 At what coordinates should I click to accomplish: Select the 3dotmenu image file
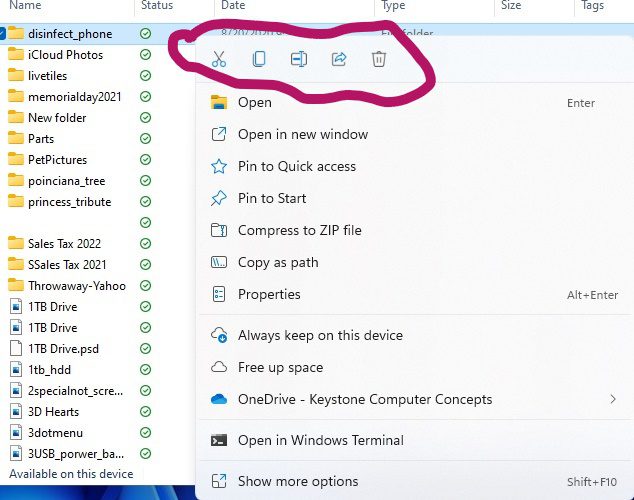pos(55,433)
